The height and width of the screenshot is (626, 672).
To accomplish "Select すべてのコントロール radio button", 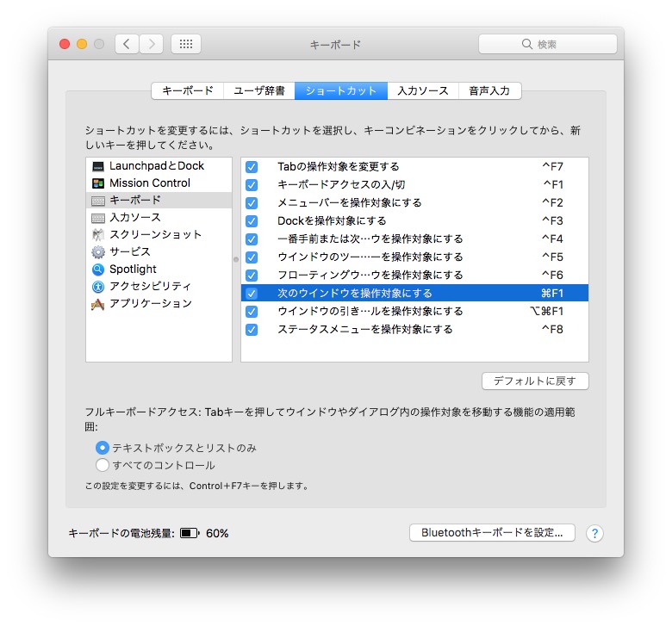I will tap(102, 465).
